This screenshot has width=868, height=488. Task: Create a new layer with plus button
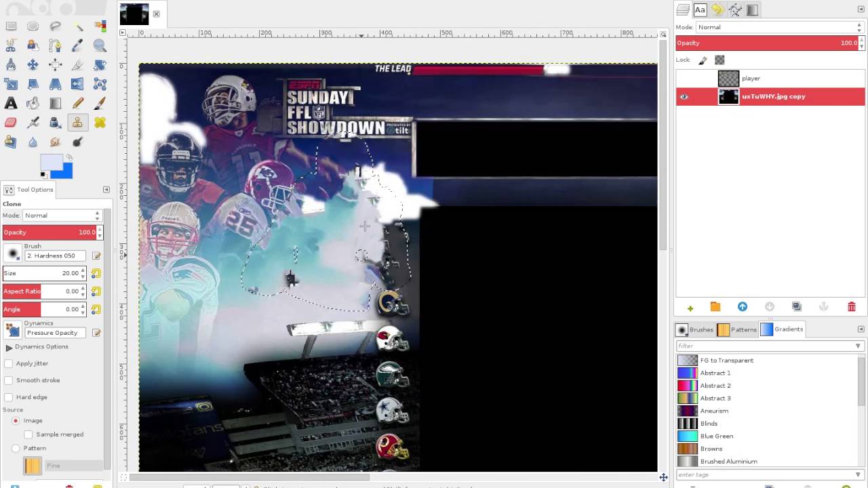tap(690, 307)
